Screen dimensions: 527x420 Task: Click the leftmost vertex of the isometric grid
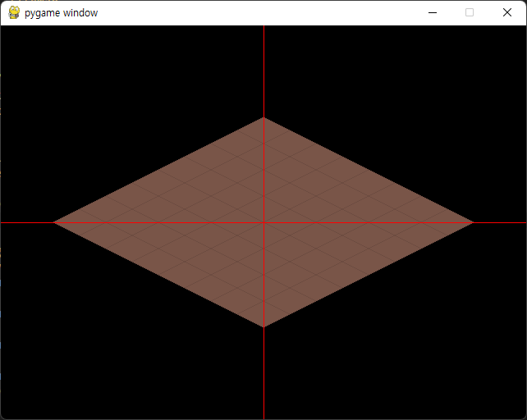click(54, 222)
